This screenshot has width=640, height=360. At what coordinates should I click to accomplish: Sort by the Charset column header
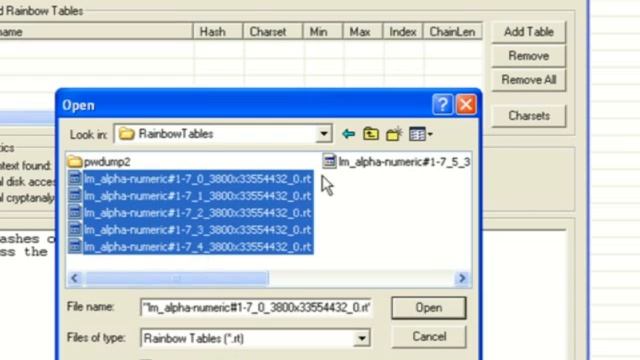(273, 32)
